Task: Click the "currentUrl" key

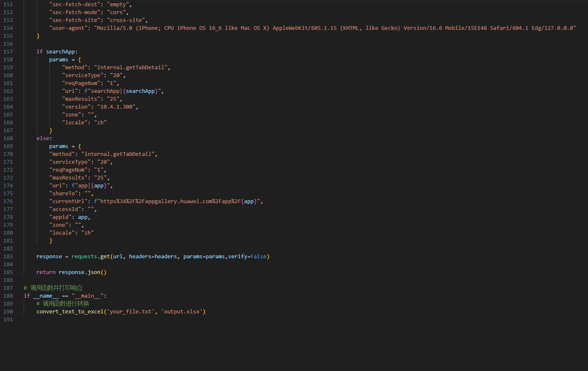Action: [68, 201]
